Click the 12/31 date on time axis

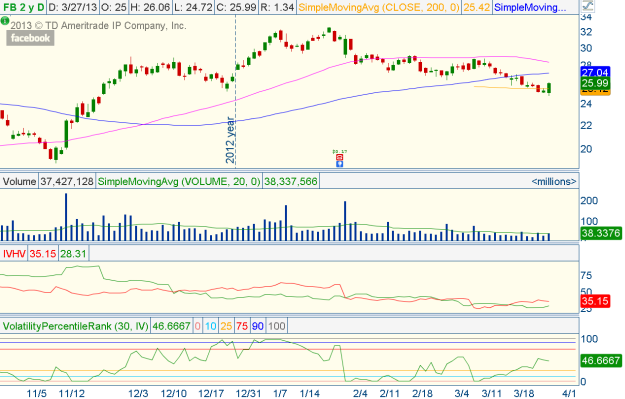coord(248,393)
